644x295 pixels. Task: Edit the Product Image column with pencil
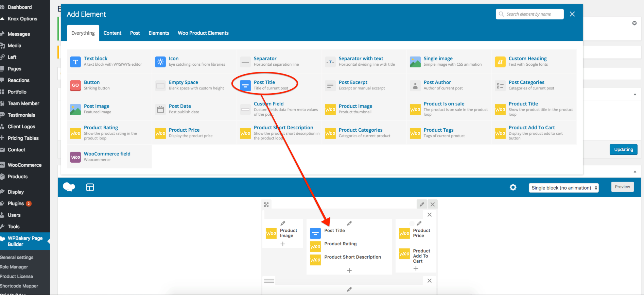coord(283,224)
